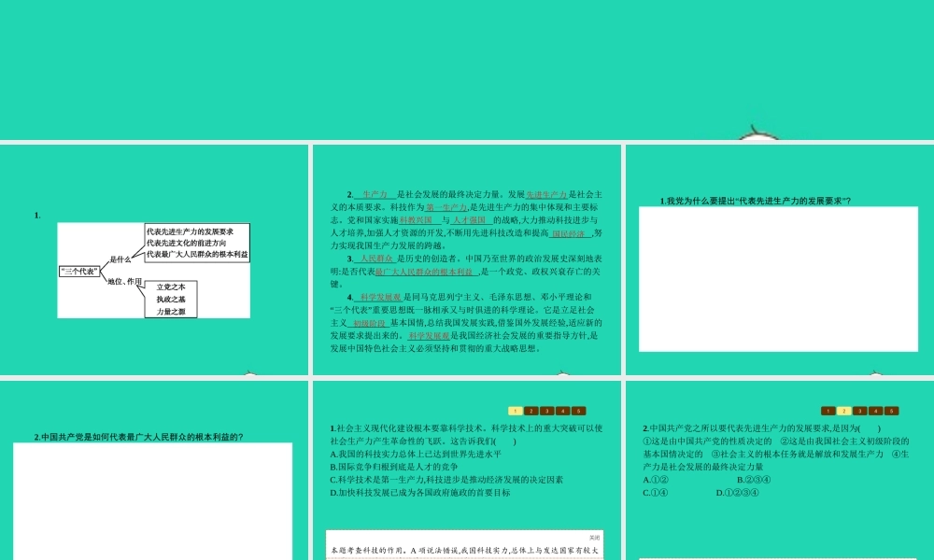
Task: Click the underlined 人才强国 fill-in answer
Action: point(472,220)
